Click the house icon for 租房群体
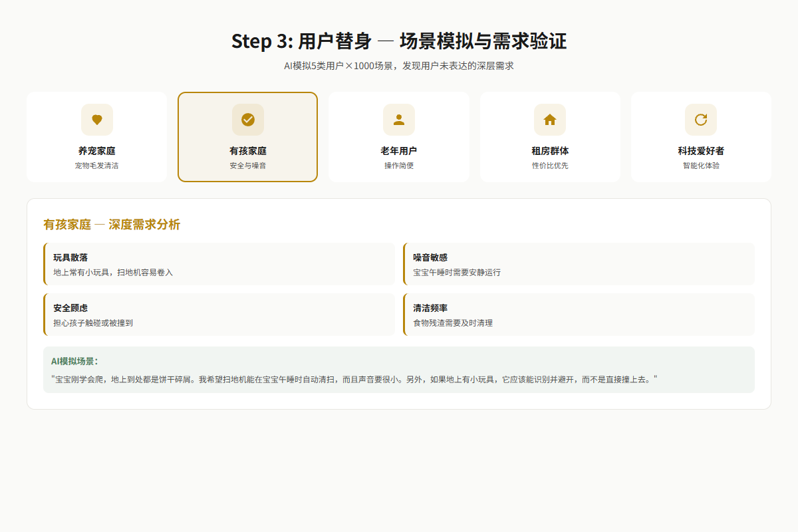The width and height of the screenshot is (798, 532). click(x=550, y=120)
